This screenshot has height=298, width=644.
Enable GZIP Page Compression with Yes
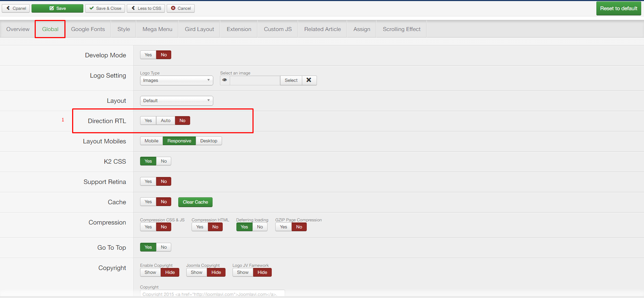tap(283, 227)
